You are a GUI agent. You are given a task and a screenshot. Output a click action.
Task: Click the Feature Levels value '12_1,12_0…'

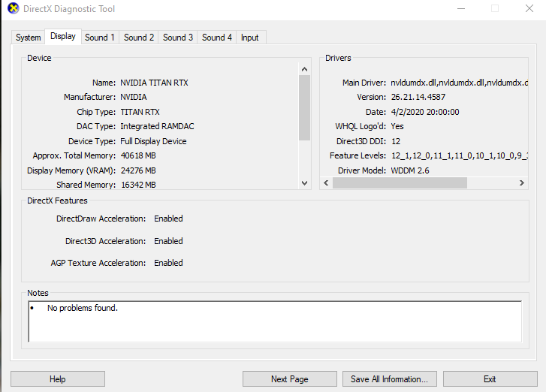[x=460, y=155]
